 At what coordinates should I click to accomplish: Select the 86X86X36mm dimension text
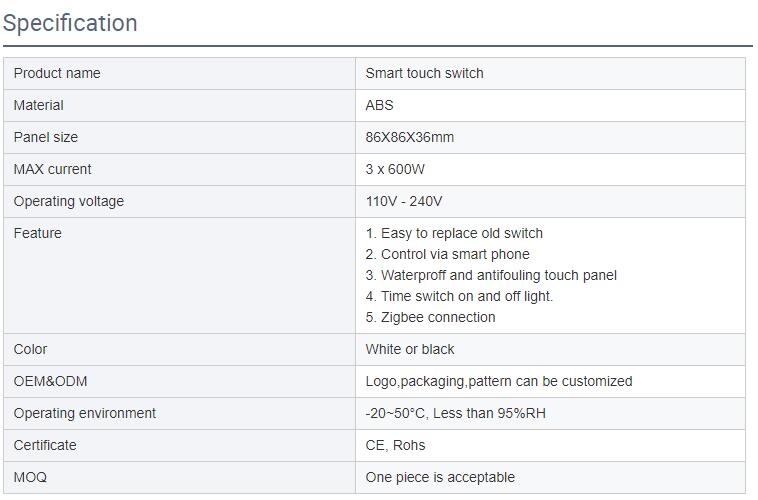[x=410, y=137]
